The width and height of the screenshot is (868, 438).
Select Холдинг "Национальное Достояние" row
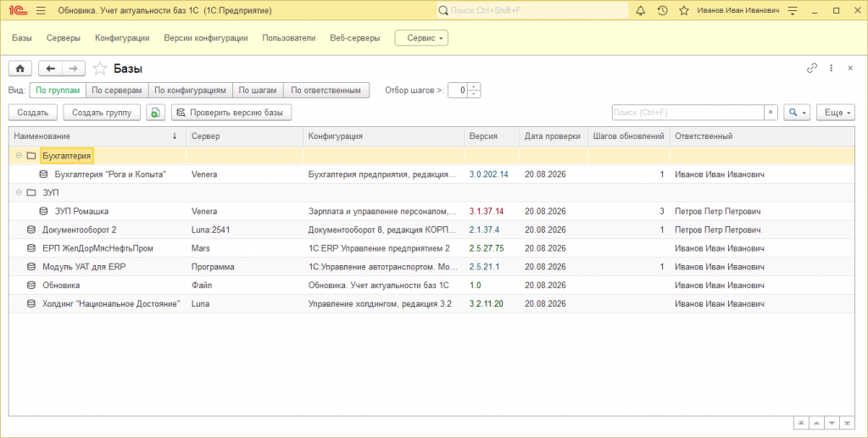(431, 303)
